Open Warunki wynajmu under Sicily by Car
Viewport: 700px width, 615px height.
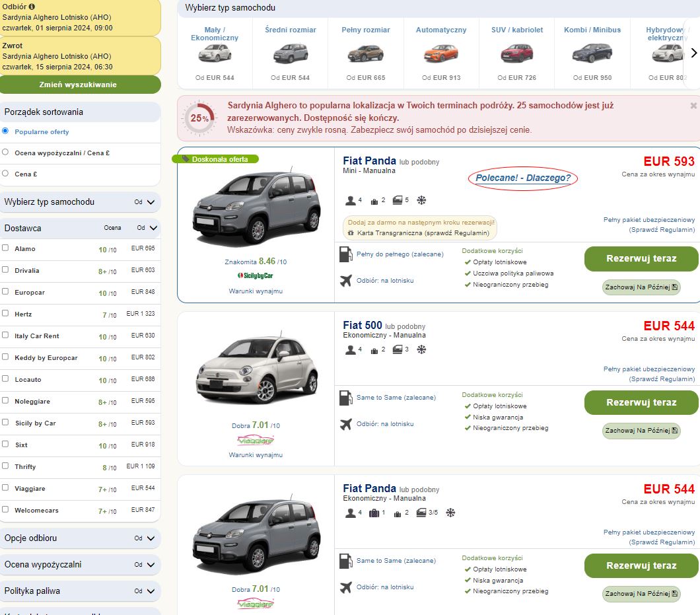[256, 291]
